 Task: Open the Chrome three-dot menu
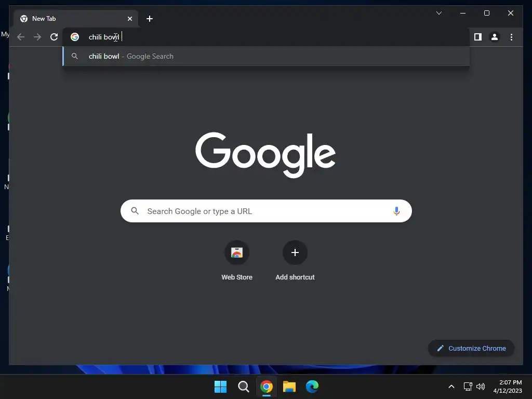(x=511, y=37)
